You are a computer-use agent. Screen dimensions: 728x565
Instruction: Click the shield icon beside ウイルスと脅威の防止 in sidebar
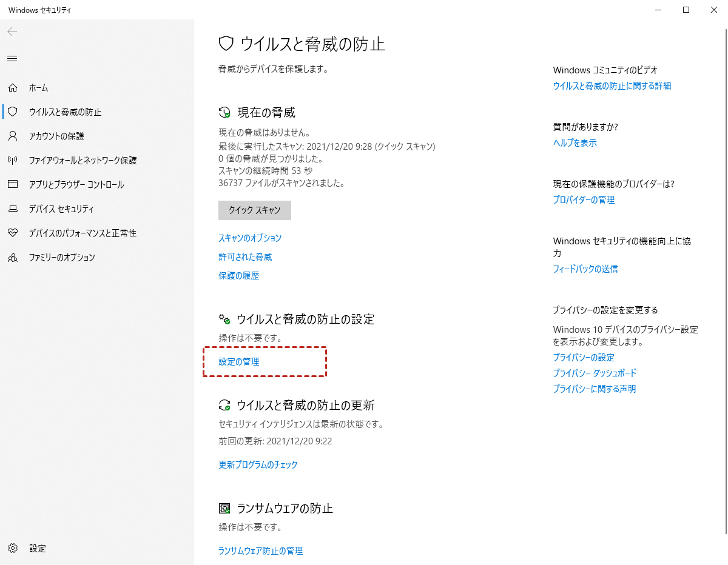[x=12, y=112]
